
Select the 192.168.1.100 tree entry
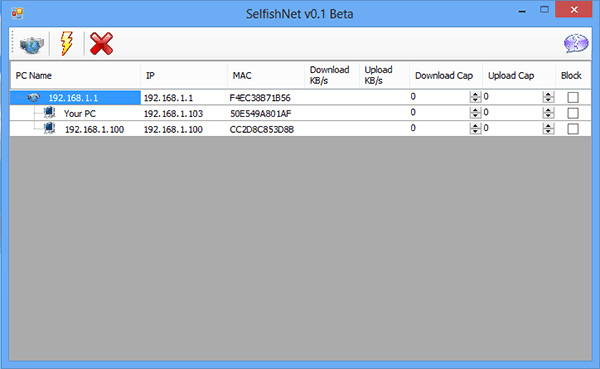94,129
